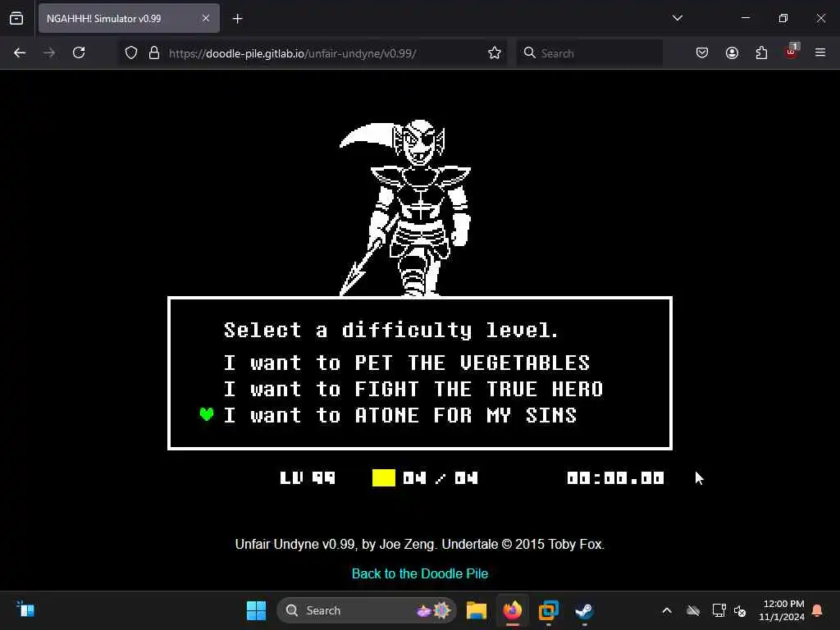Open Steam from the taskbar
The height and width of the screenshot is (630, 840).
pos(584,610)
